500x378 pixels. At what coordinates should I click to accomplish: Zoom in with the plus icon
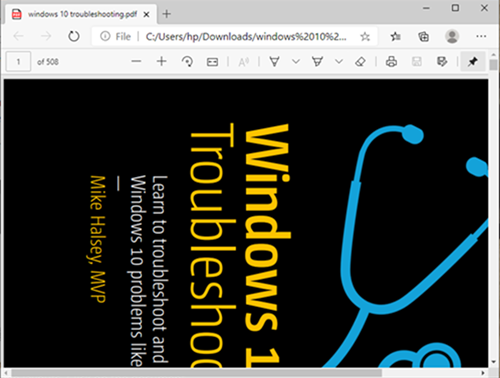161,62
